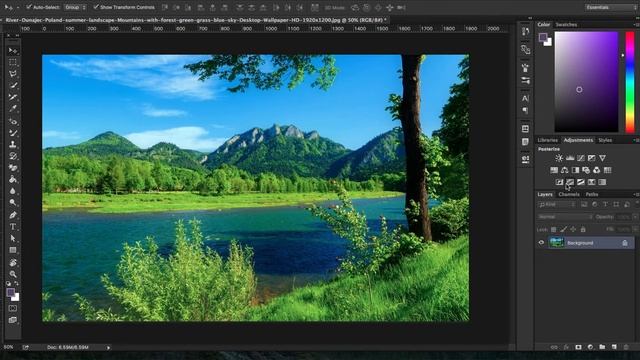Open the Color panel options menu
This screenshot has width=640, height=360.
pos(636,24)
